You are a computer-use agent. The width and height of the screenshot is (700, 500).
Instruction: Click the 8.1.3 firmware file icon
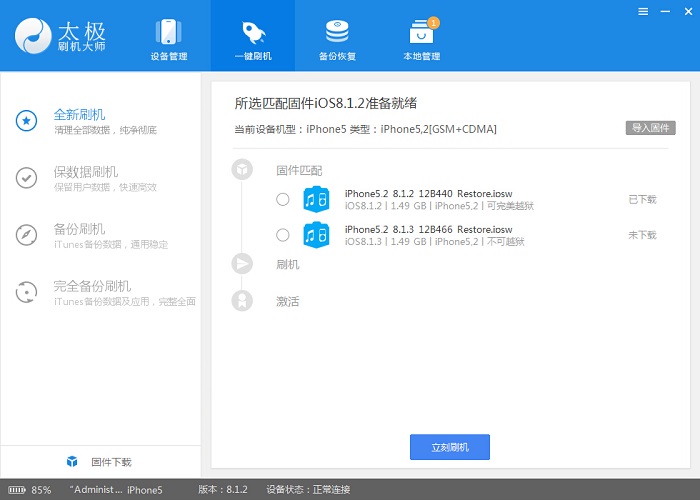coord(317,235)
